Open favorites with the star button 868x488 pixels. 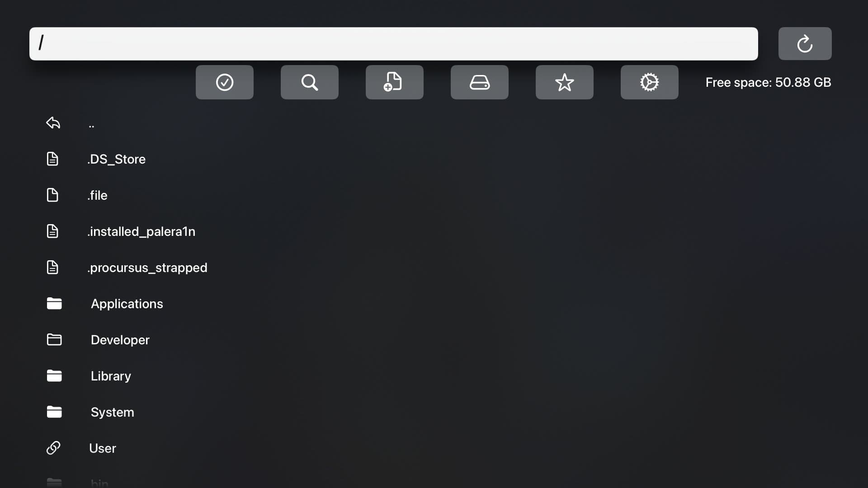565,82
